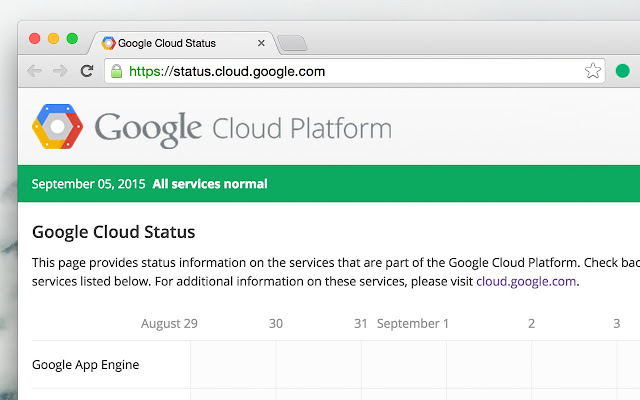The width and height of the screenshot is (640, 400).
Task: Click the September 1 date column header
Action: click(413, 324)
